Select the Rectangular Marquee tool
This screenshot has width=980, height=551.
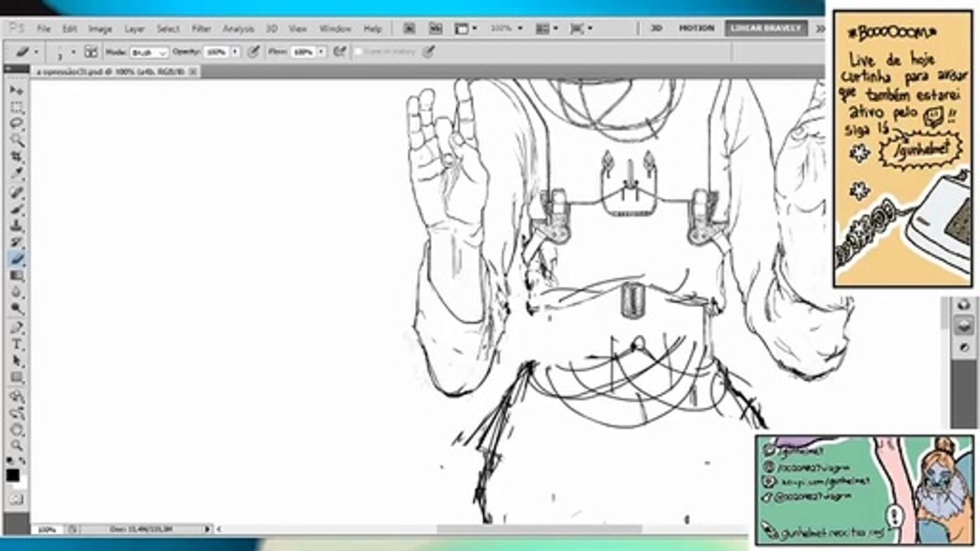17,107
